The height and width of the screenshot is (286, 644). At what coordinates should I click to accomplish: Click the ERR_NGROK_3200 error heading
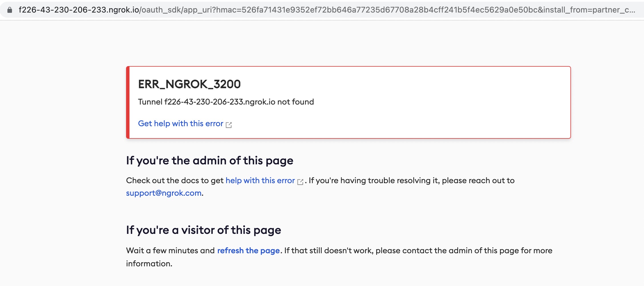[189, 84]
